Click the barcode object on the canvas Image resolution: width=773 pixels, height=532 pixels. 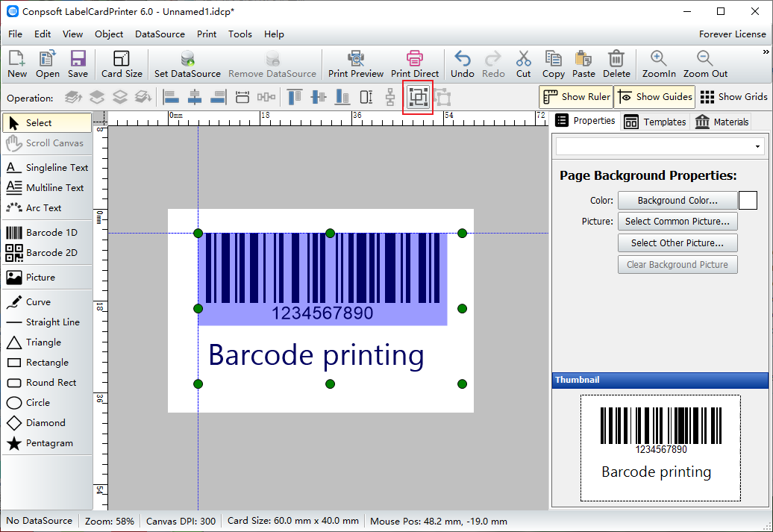322,278
